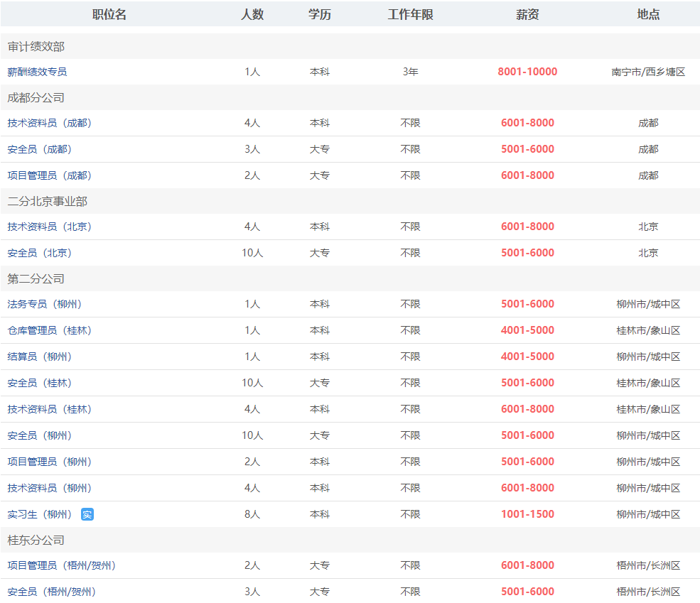Click the 审计绩效部 department header row
Screen dimensions: 700x603
36,46
